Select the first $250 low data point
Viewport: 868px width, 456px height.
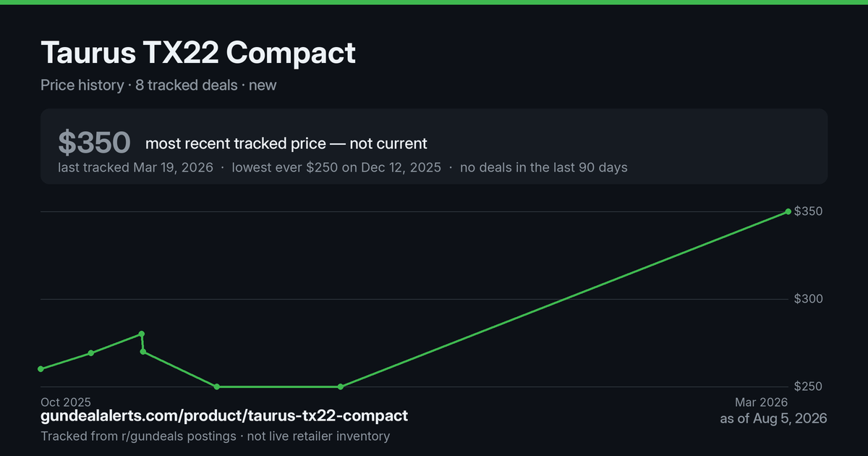point(217,387)
